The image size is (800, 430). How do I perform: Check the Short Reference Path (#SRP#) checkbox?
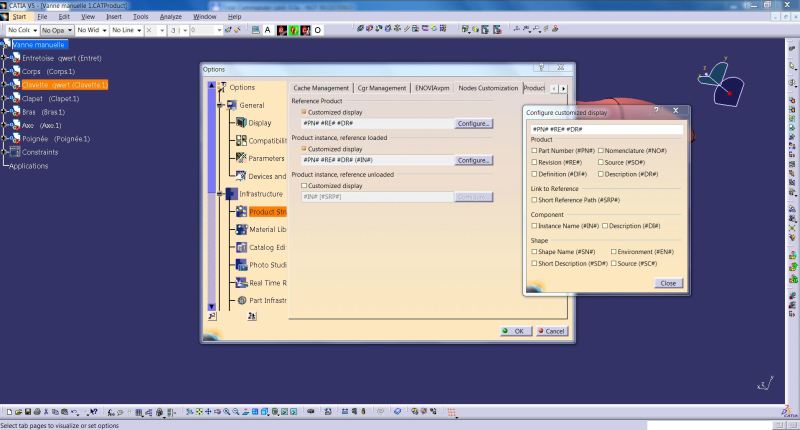click(534, 200)
